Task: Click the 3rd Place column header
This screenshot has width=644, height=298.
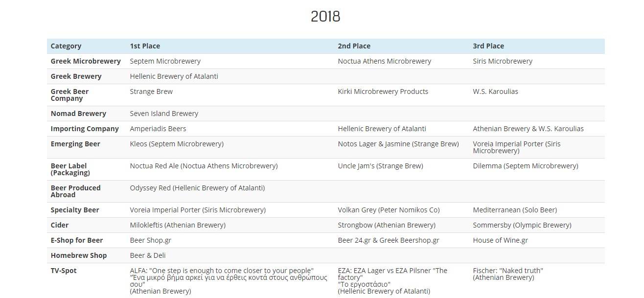Action: coord(488,46)
